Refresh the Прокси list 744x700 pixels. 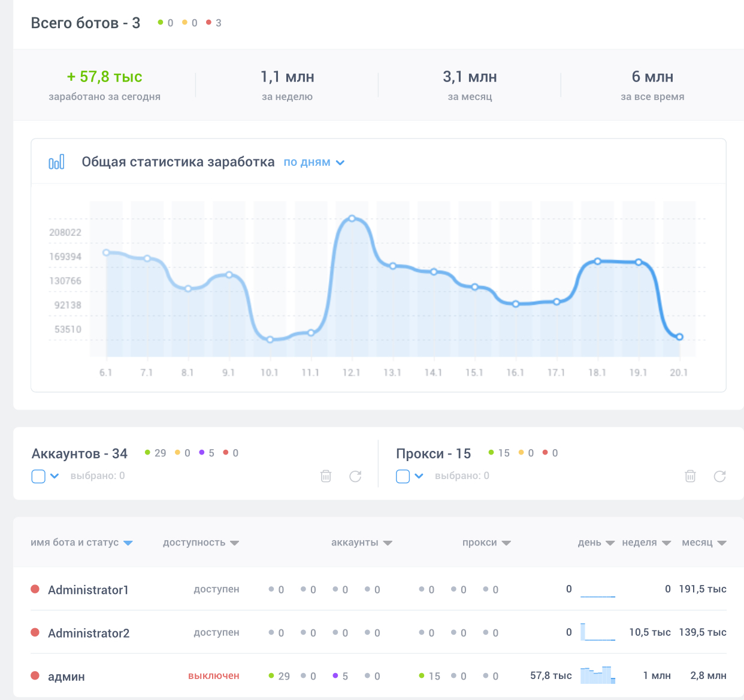tap(720, 476)
